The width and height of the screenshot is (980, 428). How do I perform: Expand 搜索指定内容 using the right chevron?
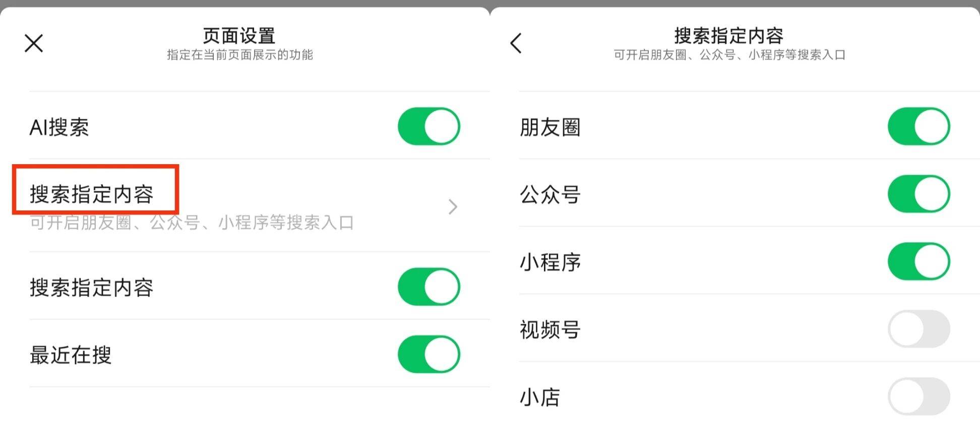pyautogui.click(x=453, y=206)
